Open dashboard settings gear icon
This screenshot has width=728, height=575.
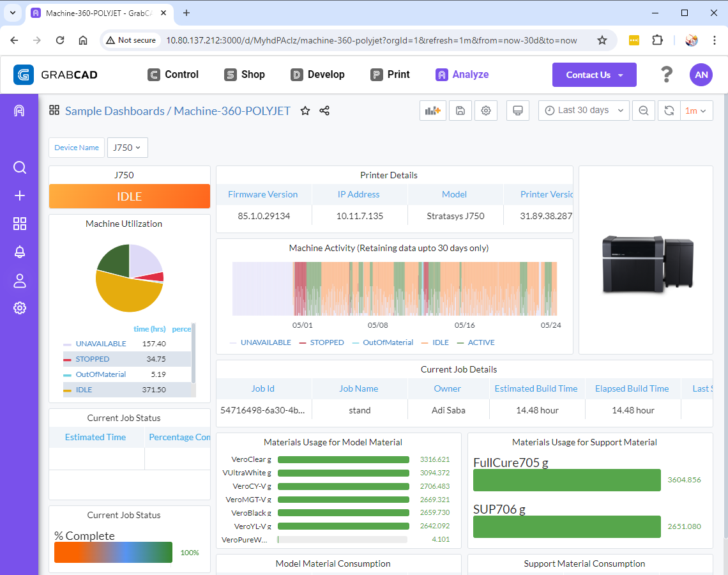coord(486,111)
